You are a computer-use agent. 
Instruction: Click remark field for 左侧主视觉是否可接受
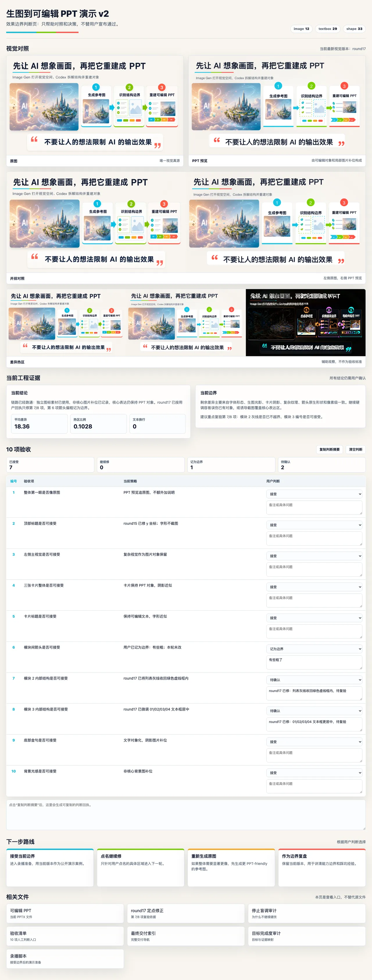pos(314,569)
